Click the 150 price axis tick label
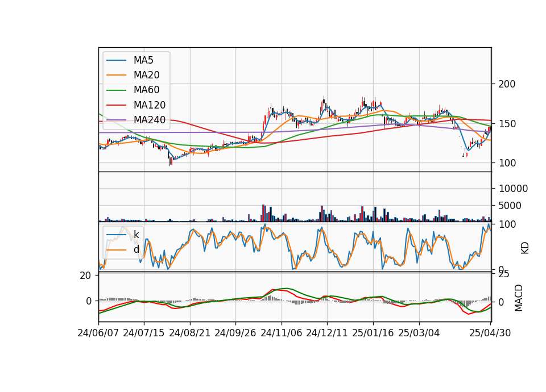546x392 pixels. 507,124
